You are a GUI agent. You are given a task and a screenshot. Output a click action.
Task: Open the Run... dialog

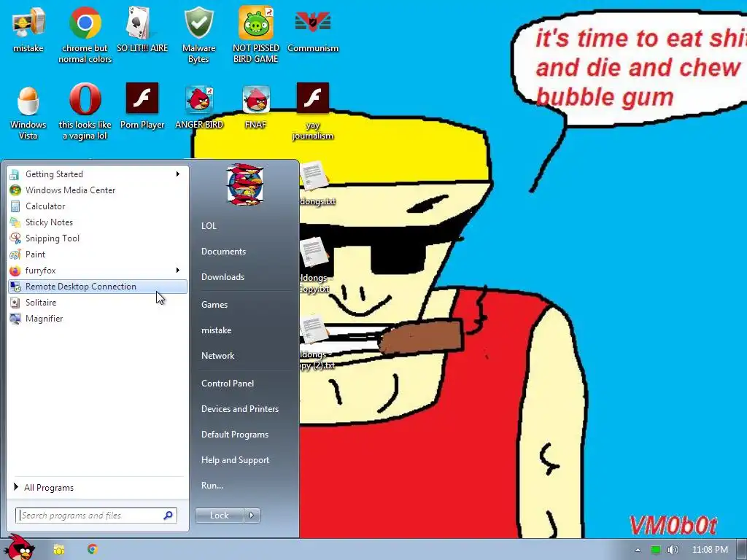(212, 485)
